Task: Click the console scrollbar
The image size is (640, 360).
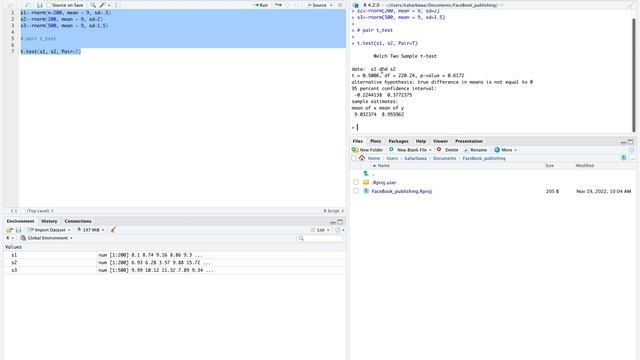Action: tap(634, 75)
